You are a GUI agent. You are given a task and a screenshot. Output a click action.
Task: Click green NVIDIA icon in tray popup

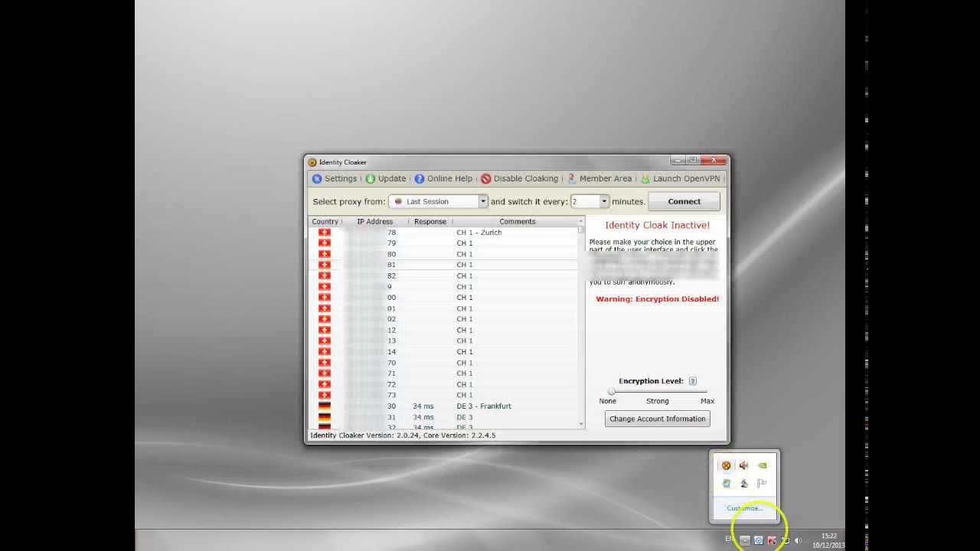click(x=762, y=465)
